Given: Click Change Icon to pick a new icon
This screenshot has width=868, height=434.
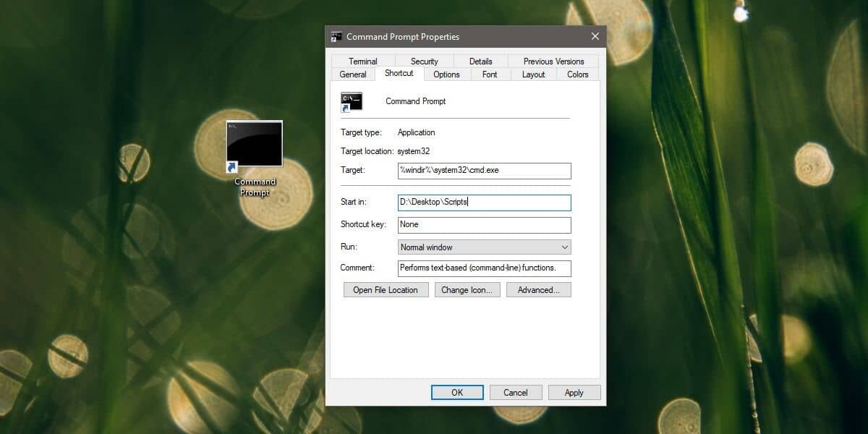Looking at the screenshot, I should pos(467,289).
